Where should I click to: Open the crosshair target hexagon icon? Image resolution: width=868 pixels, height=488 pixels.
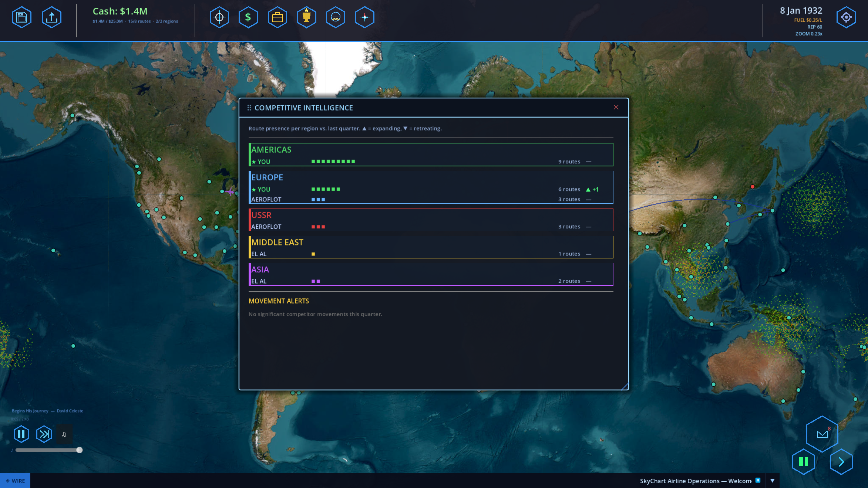coord(219,17)
